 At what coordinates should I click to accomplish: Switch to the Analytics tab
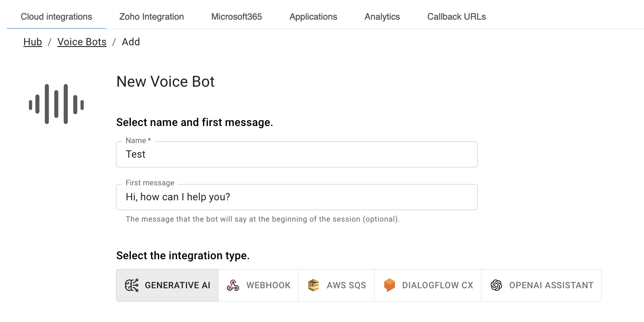[382, 17]
